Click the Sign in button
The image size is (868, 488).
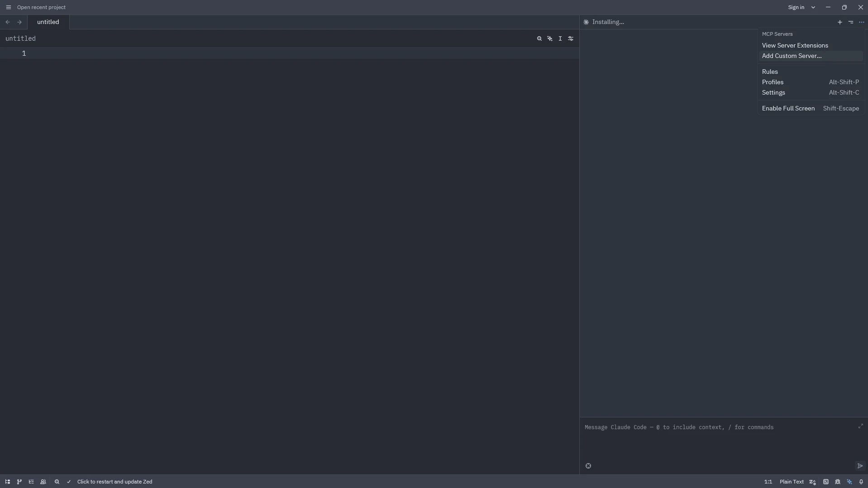pos(796,7)
